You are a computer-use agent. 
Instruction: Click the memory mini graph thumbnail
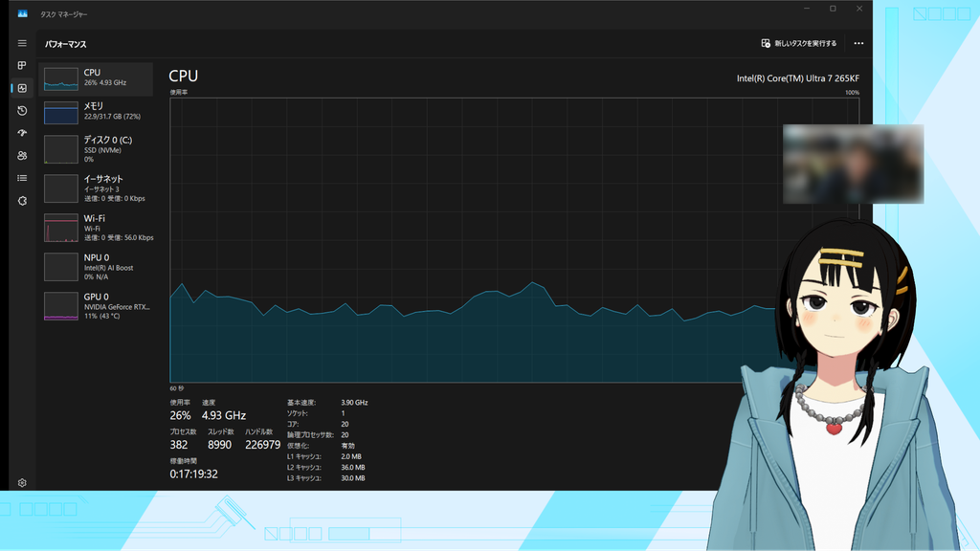point(60,113)
